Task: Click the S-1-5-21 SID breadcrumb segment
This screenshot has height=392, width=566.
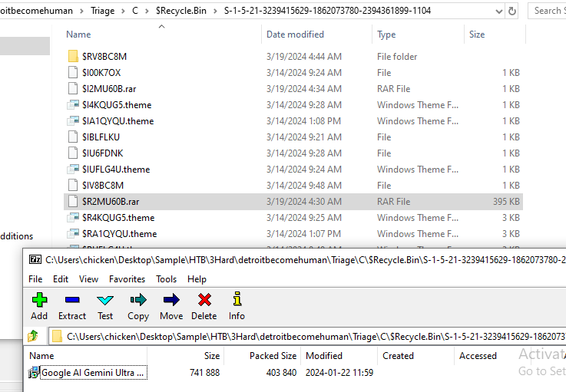Action: tap(327, 11)
